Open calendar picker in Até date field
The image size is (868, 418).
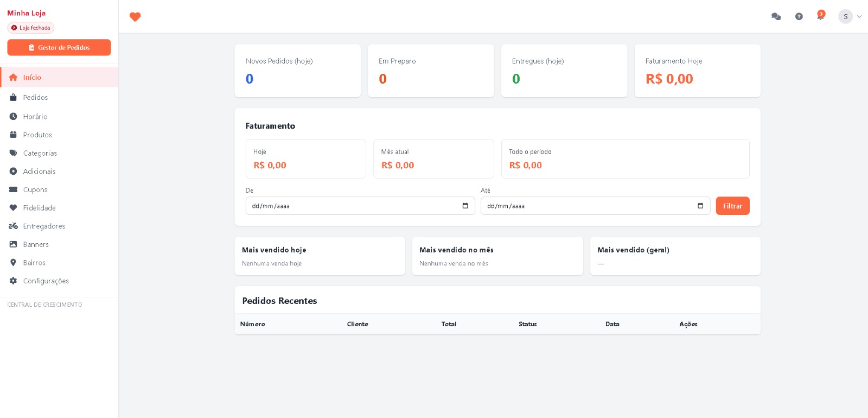tap(700, 206)
